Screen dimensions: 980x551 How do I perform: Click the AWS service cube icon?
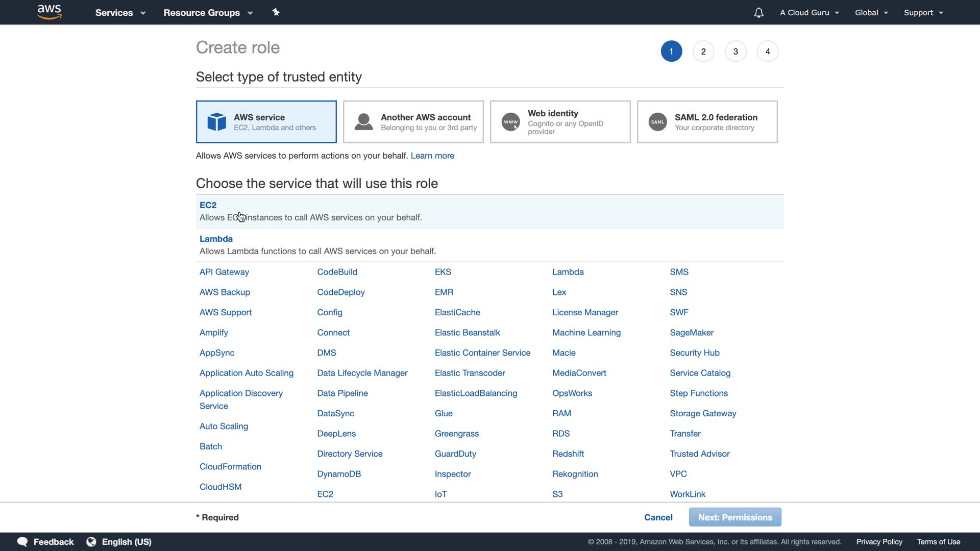point(216,122)
